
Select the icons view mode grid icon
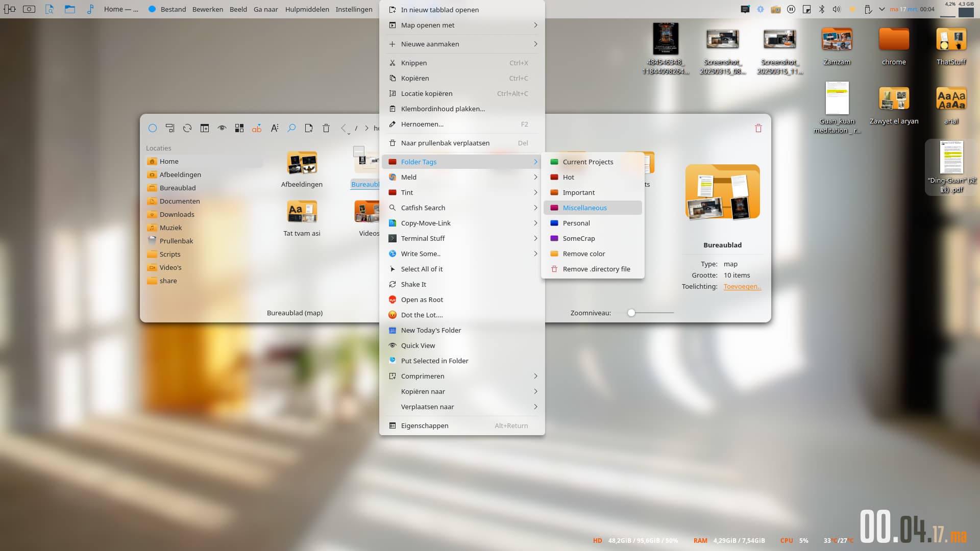[239, 129]
